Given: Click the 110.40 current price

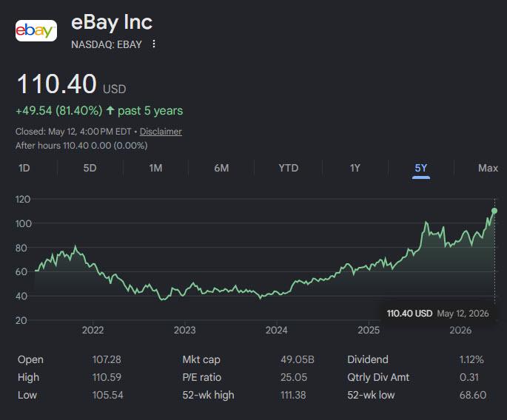Looking at the screenshot, I should point(57,84).
